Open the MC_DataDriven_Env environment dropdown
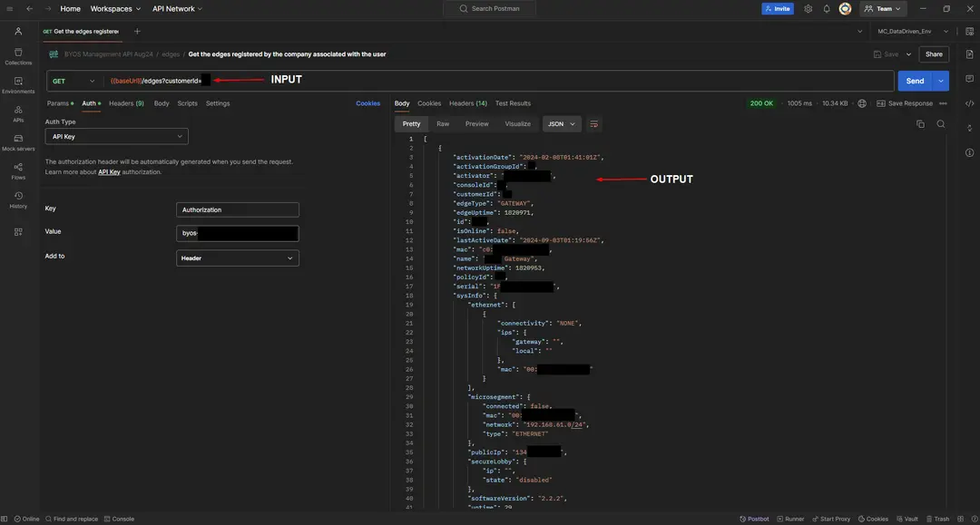The image size is (980, 525). (913, 31)
